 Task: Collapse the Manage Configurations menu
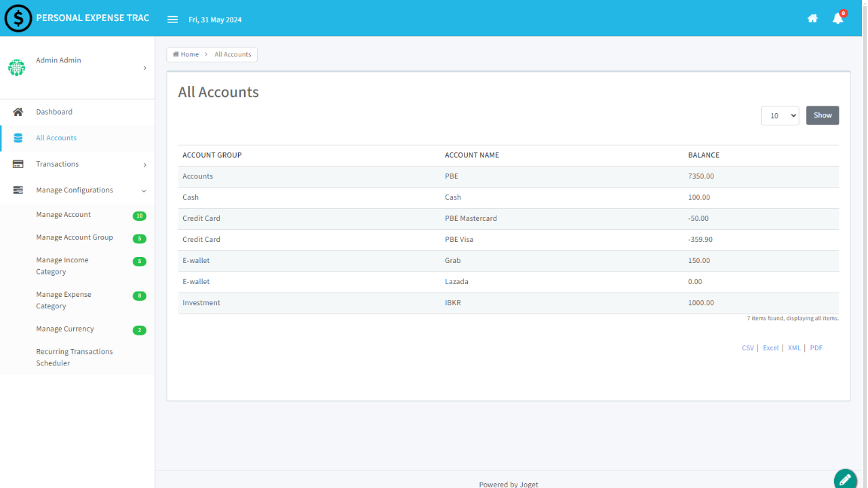click(x=144, y=190)
